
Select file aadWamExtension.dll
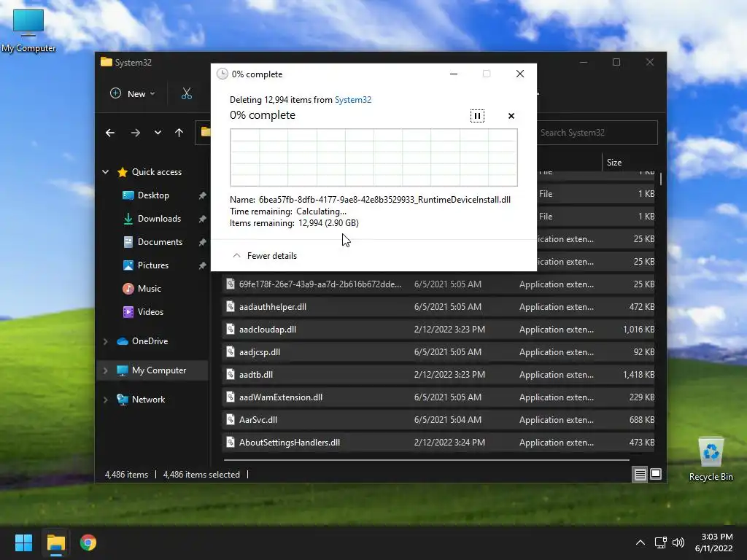click(438, 397)
